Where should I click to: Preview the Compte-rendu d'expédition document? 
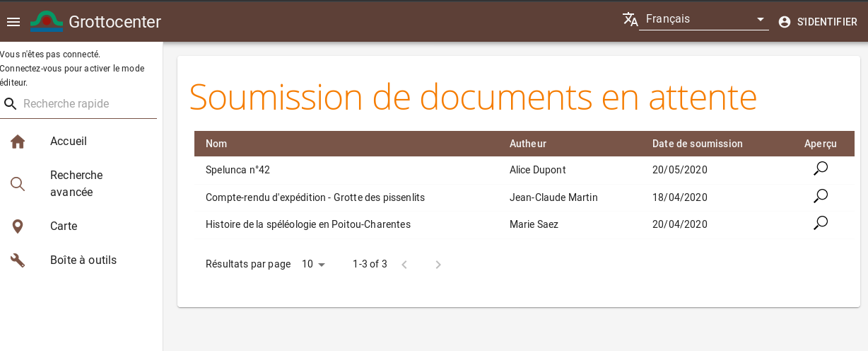click(821, 196)
